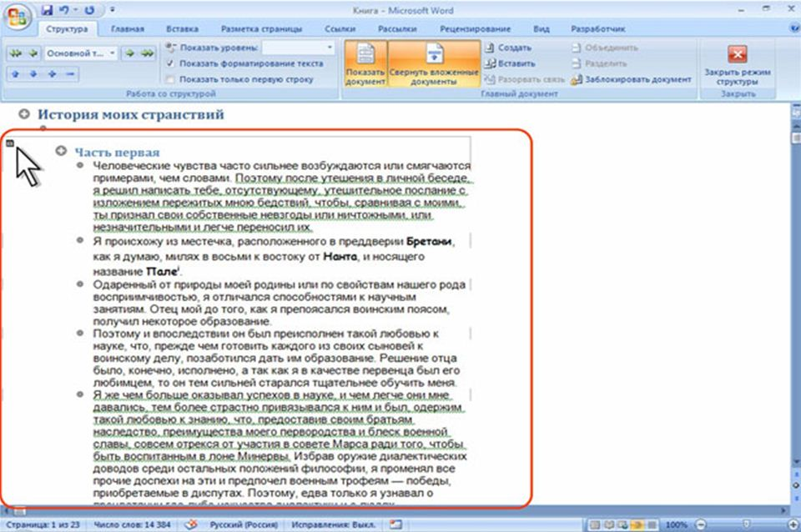This screenshot has height=532, width=801.
Task: Click language 'Русский (Россия)' in status bar
Action: tap(244, 524)
